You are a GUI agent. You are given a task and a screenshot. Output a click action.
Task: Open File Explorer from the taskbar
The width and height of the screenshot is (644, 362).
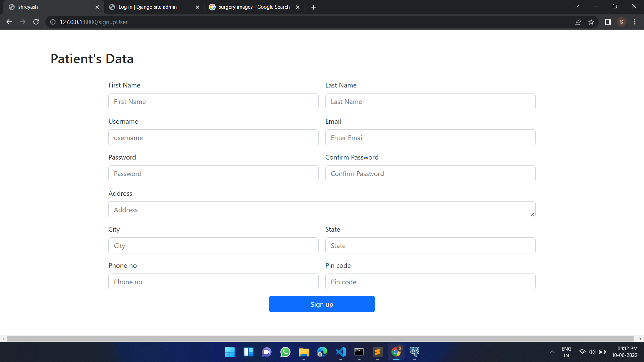click(304, 352)
